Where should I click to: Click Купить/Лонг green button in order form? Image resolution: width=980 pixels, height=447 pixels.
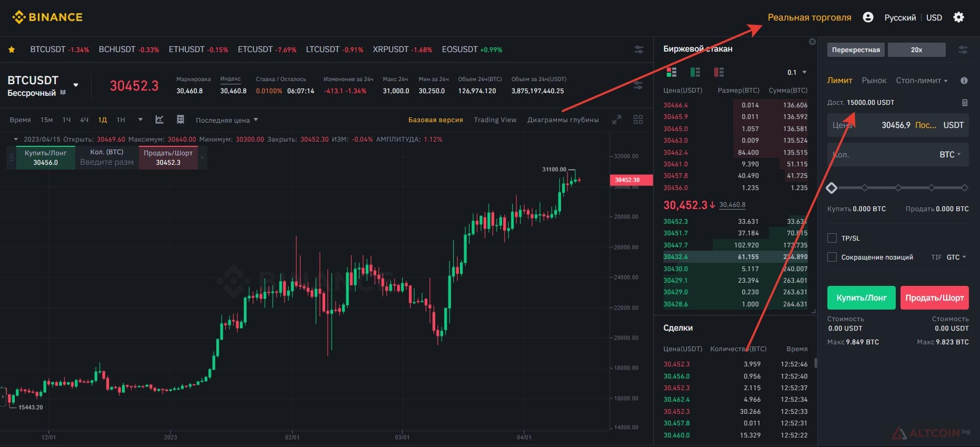862,297
